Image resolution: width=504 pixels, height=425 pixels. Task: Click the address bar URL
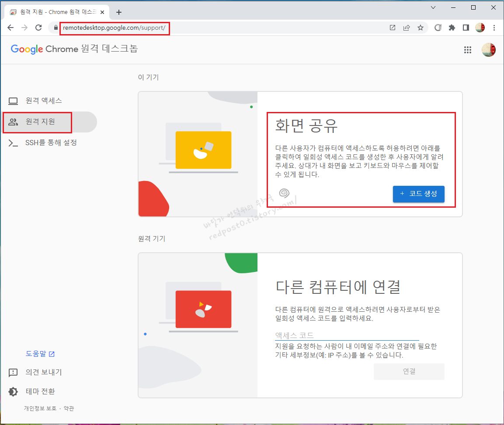[x=114, y=28]
